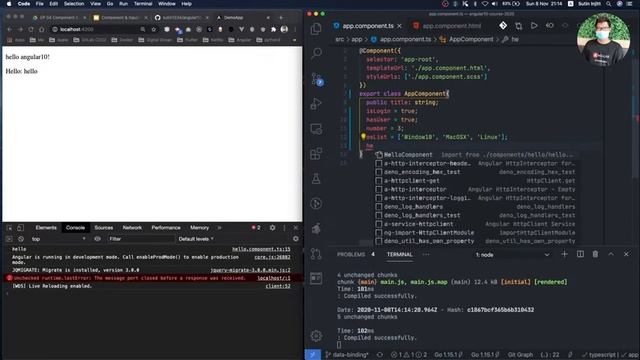
Task: Switch to the Sources tab in DevTools
Action: (x=104, y=228)
